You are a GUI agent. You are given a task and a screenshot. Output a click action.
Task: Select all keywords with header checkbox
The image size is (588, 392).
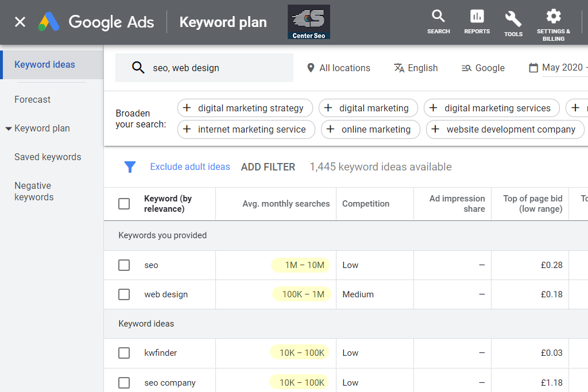[124, 204]
